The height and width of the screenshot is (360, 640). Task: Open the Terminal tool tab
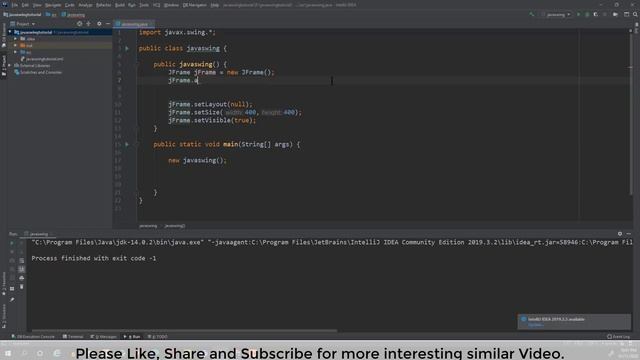tap(73, 337)
